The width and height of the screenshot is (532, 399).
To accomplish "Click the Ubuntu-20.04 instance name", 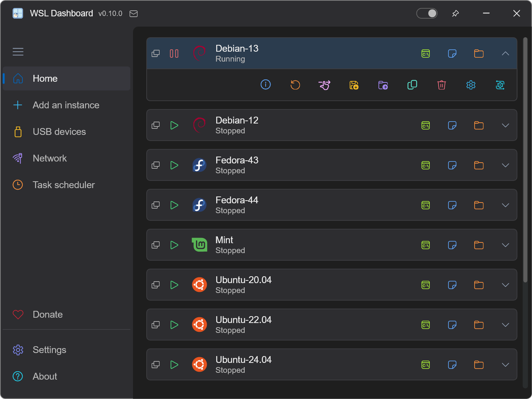I will pos(244,280).
